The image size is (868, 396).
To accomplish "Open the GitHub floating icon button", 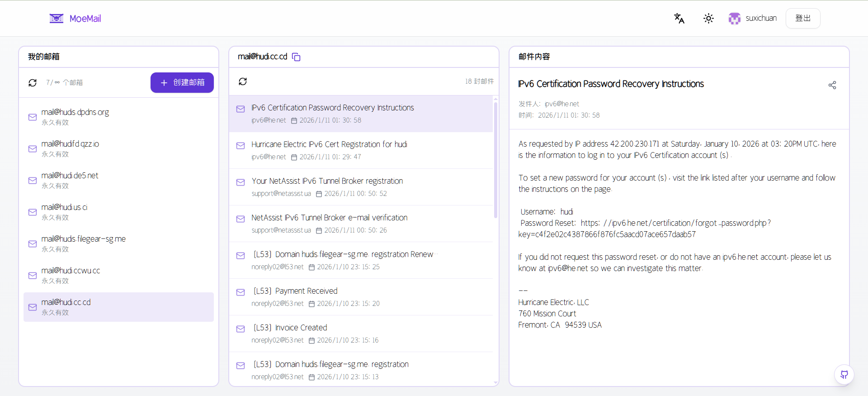I will (844, 375).
